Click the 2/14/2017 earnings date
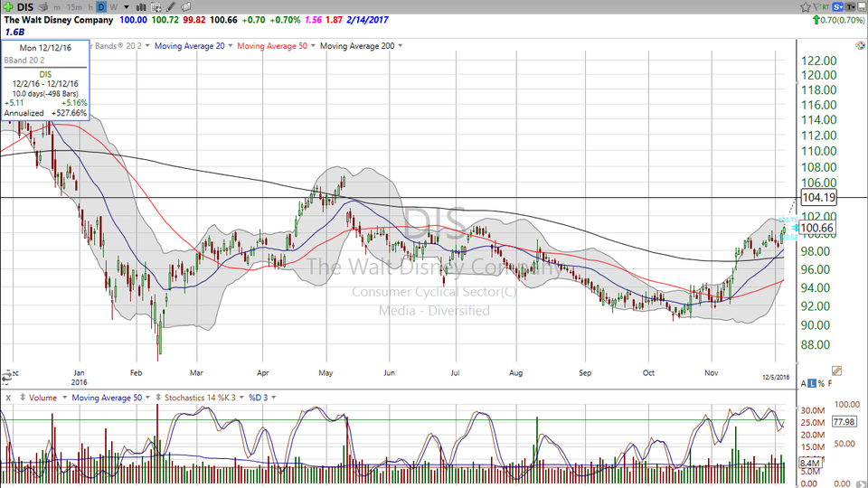The height and width of the screenshot is (488, 868). [x=367, y=20]
